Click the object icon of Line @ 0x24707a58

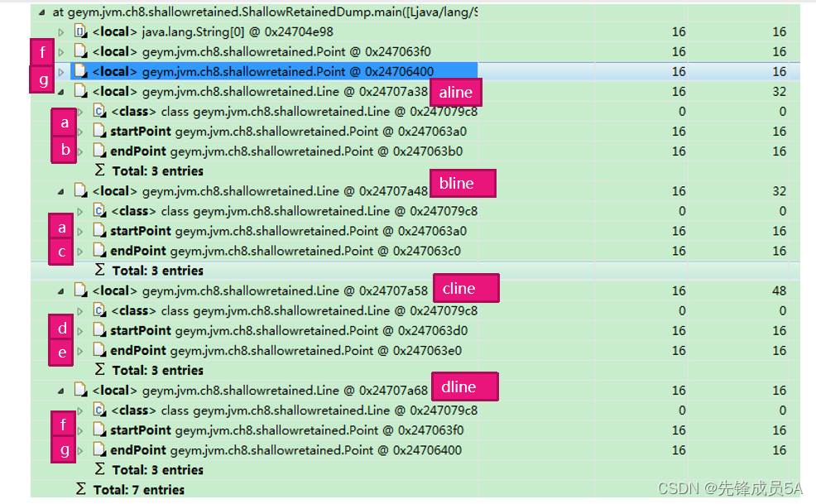tap(80, 290)
